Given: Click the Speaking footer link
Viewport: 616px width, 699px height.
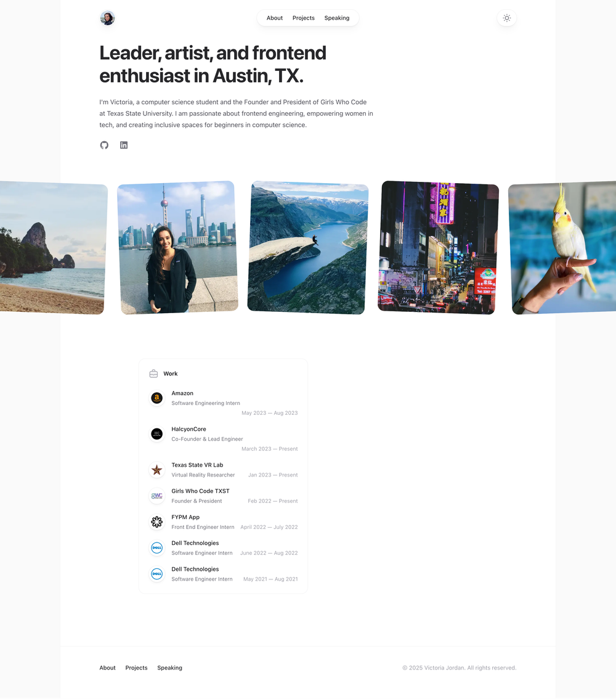Looking at the screenshot, I should (x=169, y=668).
